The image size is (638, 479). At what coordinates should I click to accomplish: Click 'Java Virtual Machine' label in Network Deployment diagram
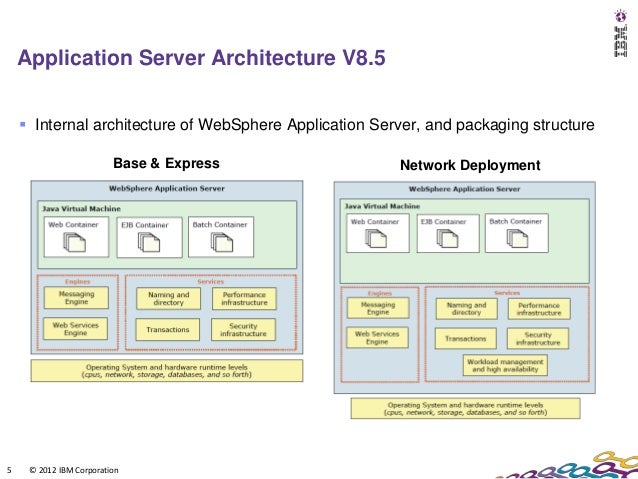[382, 206]
